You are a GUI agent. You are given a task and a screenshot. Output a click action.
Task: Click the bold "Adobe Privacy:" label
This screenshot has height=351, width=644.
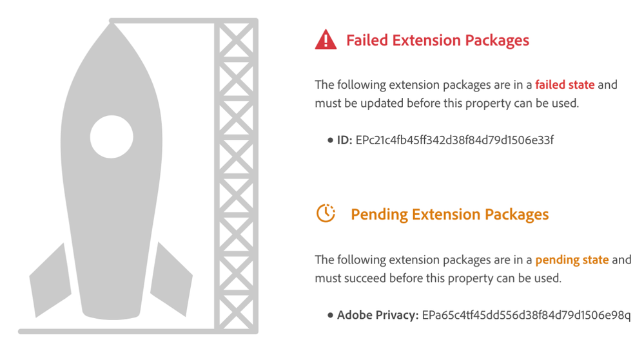pyautogui.click(x=378, y=316)
